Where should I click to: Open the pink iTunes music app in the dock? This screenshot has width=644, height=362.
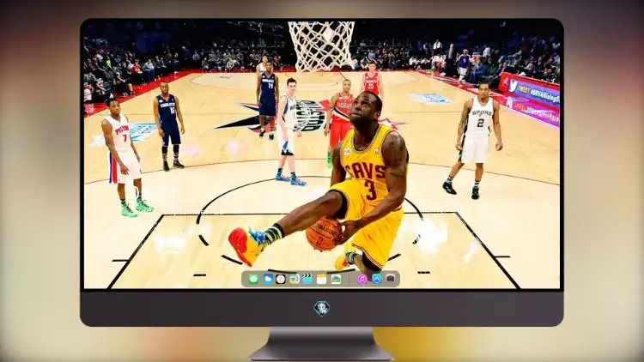361,279
